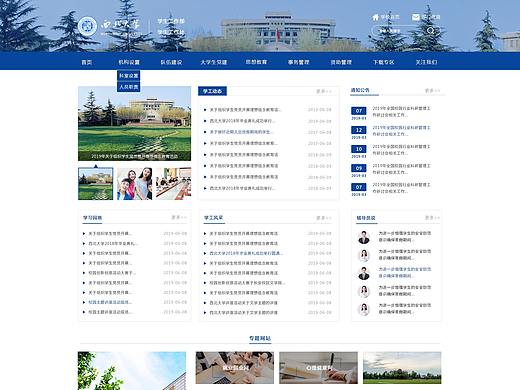Open the notice dated 09 in 通知公告
This screenshot has height=390, width=520.
pos(391,169)
